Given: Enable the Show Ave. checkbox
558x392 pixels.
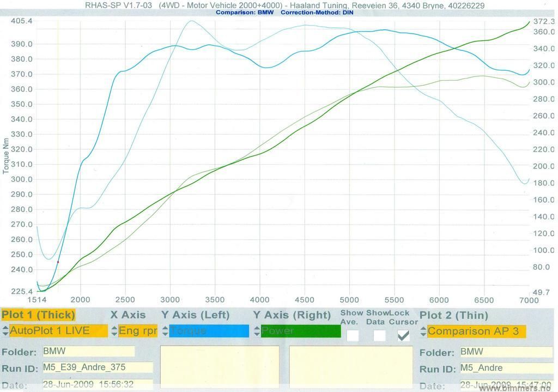Looking at the screenshot, I should [353, 335].
